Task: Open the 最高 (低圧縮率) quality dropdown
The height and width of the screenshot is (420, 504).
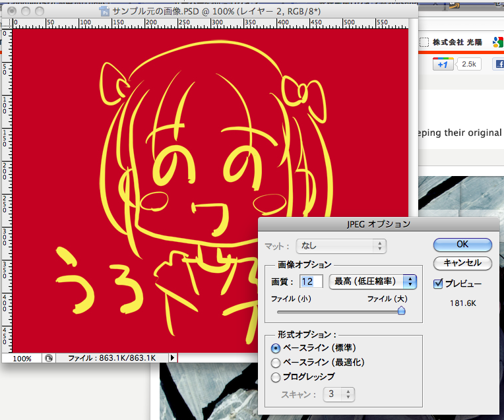Action: pyautogui.click(x=373, y=282)
